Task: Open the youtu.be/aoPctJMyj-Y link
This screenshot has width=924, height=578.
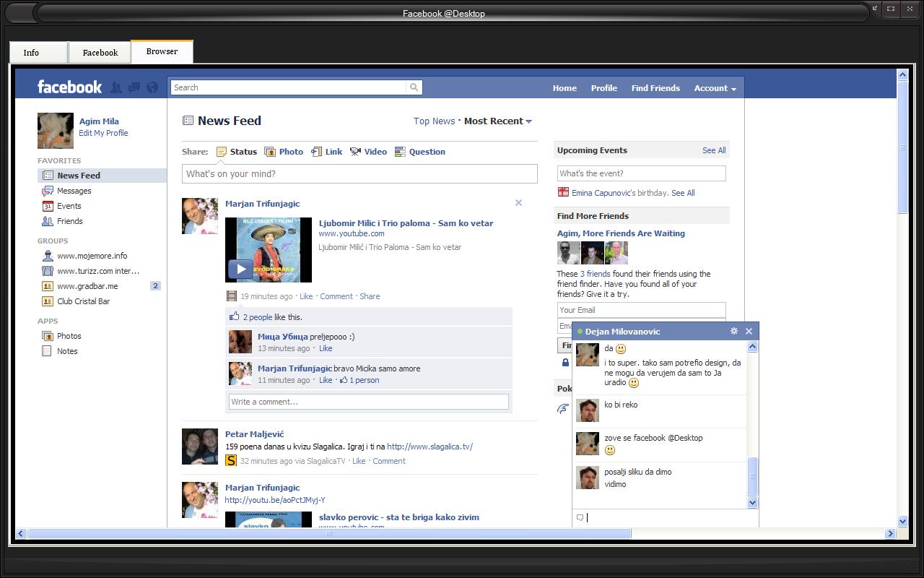Action: (275, 500)
